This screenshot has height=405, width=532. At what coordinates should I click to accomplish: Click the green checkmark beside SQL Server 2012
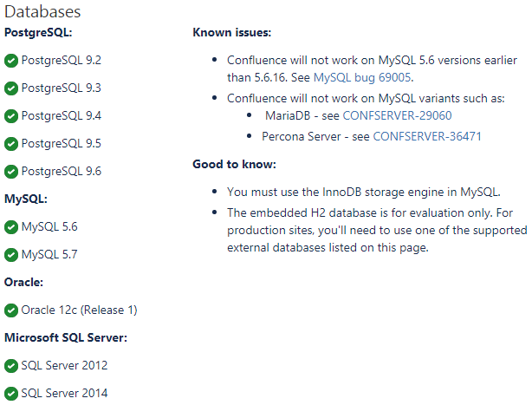coord(11,366)
